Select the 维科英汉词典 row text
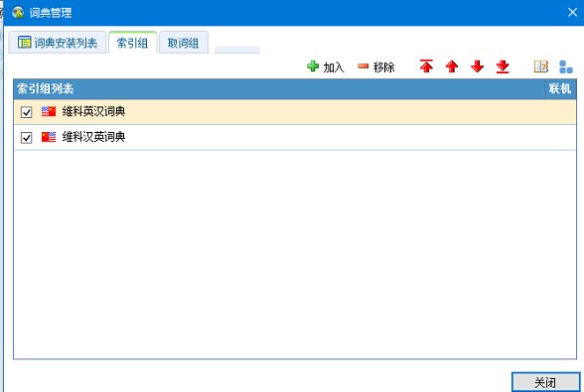This screenshot has height=392, width=584. coord(93,111)
